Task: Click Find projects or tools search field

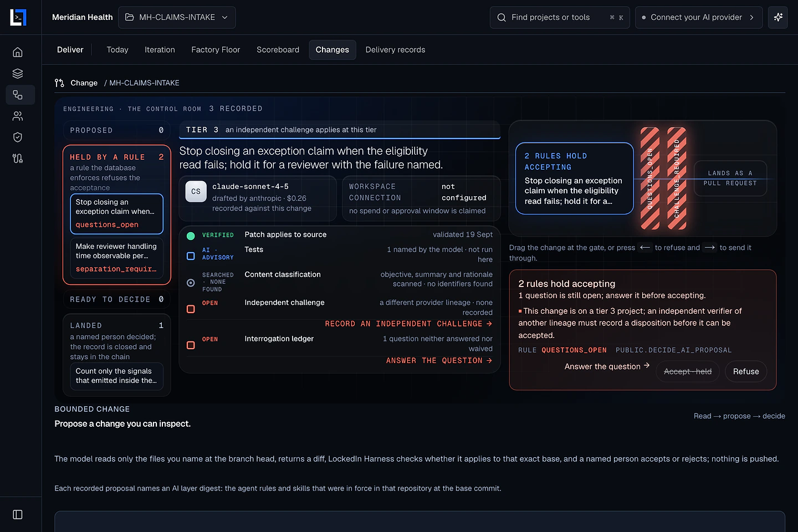Action: tap(560, 18)
